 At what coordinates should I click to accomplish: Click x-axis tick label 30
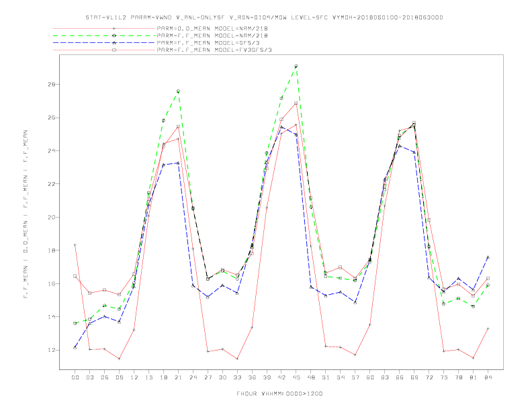point(222,377)
